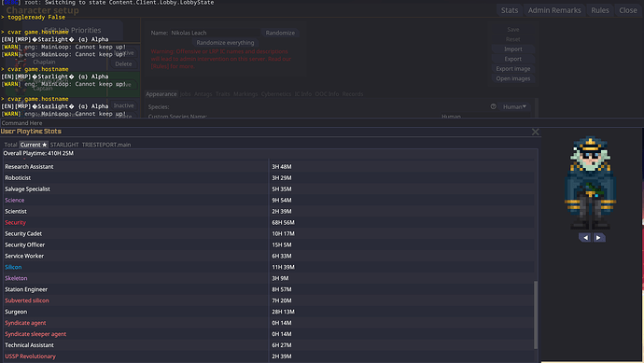Open the Cybernetics tab
The image size is (644, 363).
[x=276, y=94]
